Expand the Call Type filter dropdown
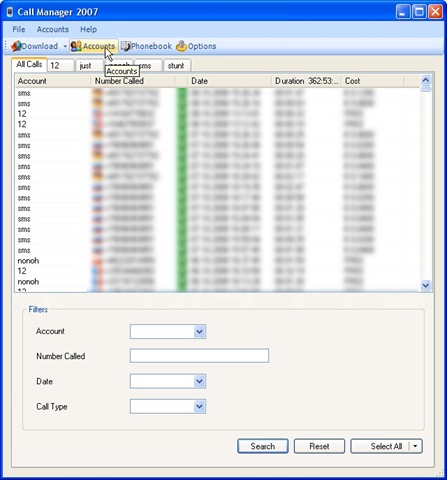 [199, 407]
